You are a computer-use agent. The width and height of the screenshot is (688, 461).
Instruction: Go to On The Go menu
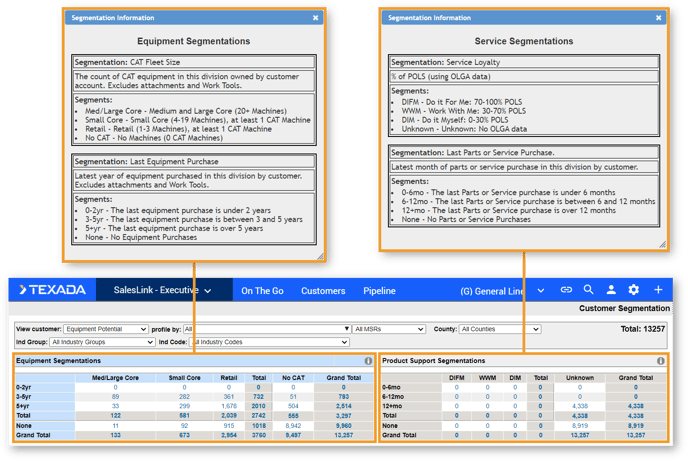coord(262,291)
